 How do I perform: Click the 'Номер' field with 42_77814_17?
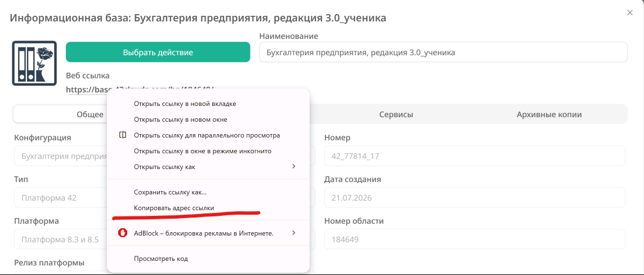point(475,156)
